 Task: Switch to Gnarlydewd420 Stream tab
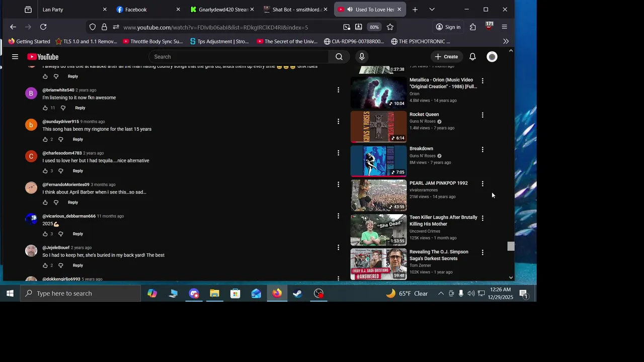coord(221,10)
